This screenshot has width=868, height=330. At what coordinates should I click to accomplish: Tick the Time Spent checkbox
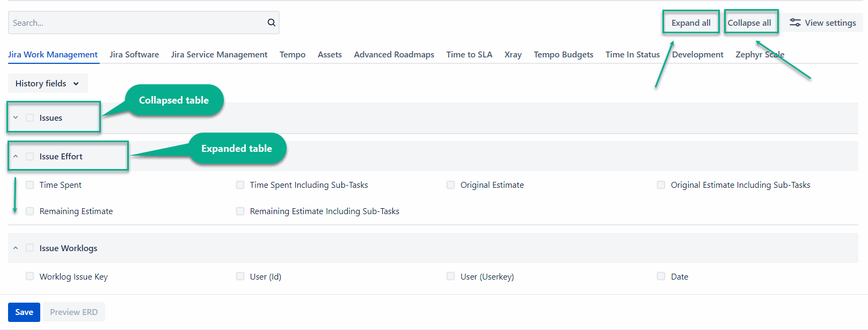click(x=30, y=185)
